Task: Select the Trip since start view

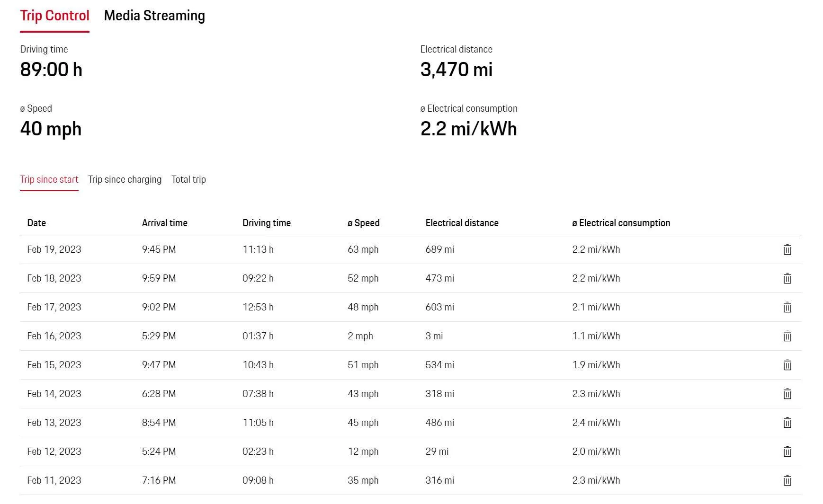Action: pos(49,179)
